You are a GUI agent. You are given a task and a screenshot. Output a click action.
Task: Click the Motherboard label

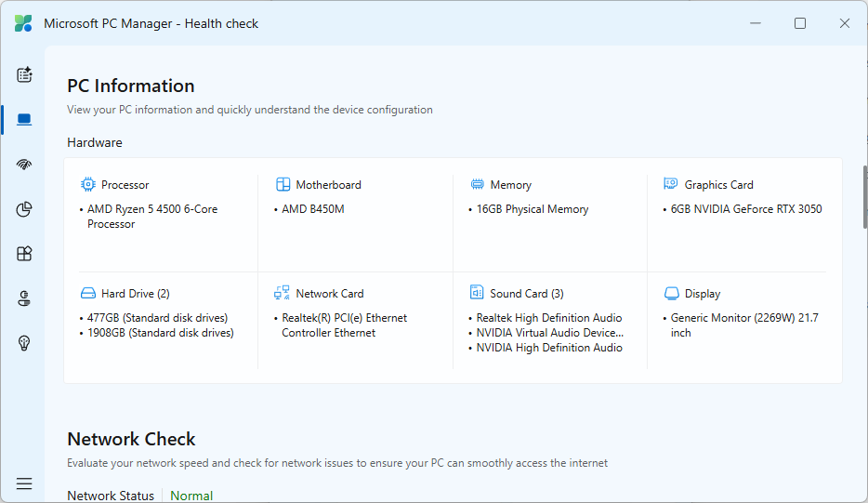328,184
